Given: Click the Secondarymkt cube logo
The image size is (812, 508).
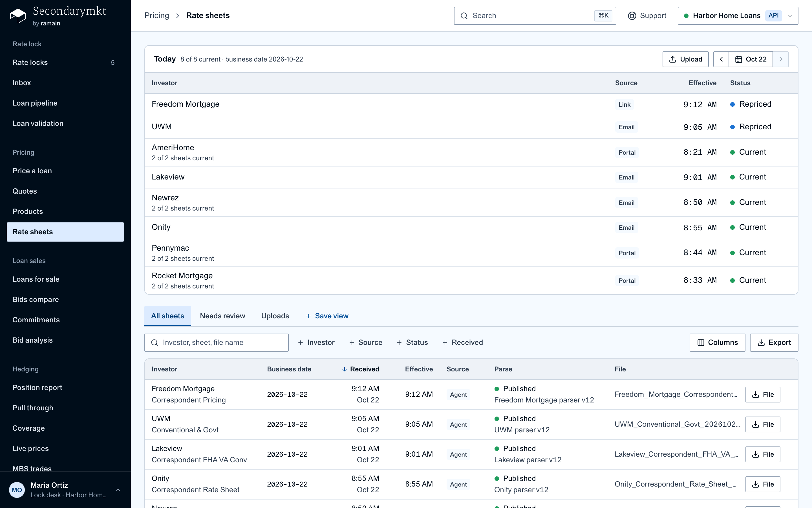Looking at the screenshot, I should tap(18, 16).
